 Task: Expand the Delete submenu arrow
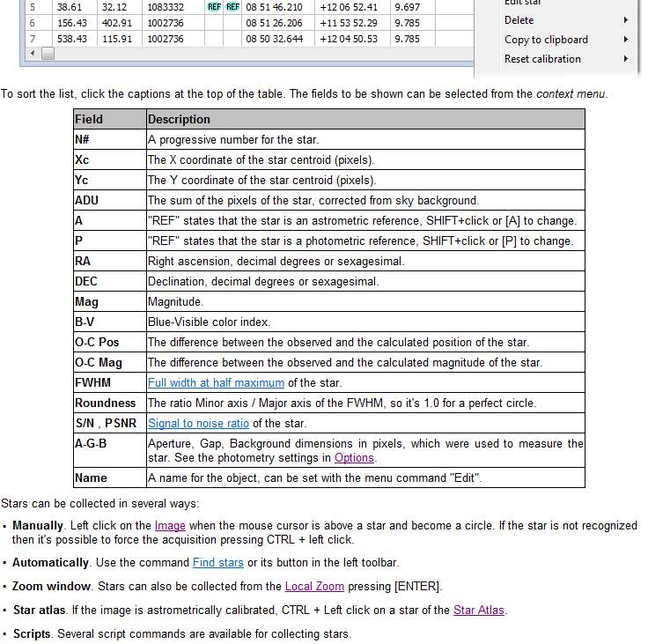point(626,20)
